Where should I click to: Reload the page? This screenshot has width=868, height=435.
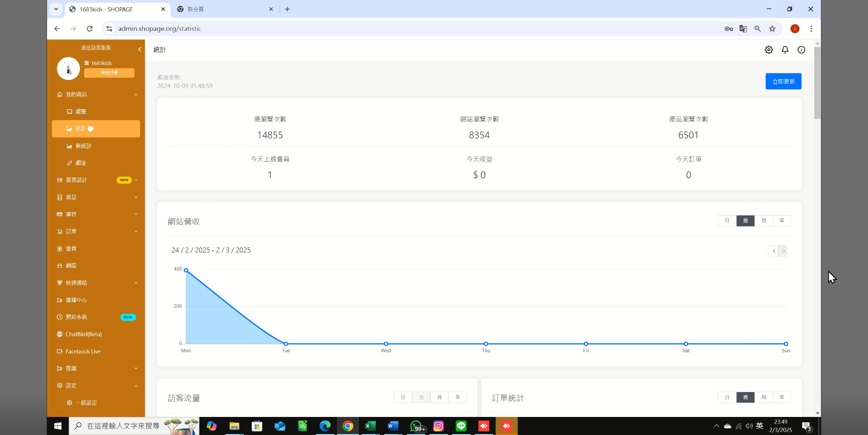(x=90, y=28)
